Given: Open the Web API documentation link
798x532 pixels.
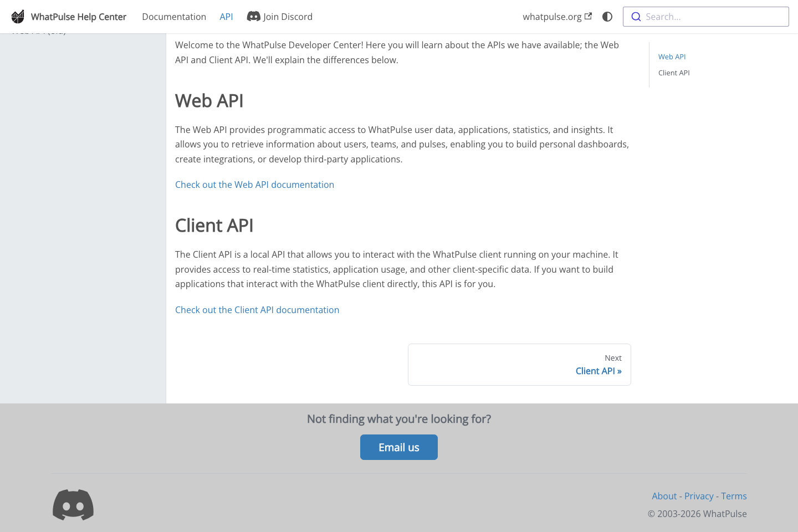Looking at the screenshot, I should click(254, 185).
